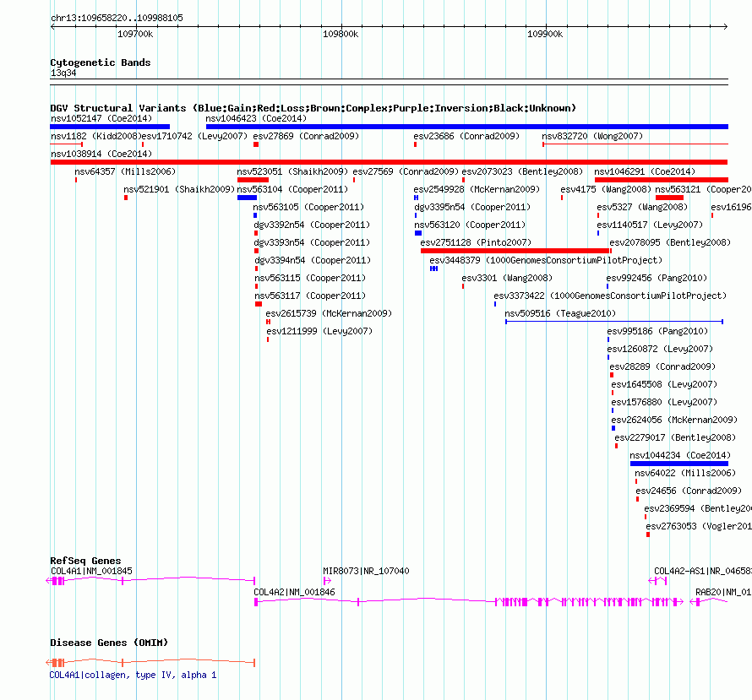Select the esv2078095 (Bentley2008) label

click(x=670, y=242)
